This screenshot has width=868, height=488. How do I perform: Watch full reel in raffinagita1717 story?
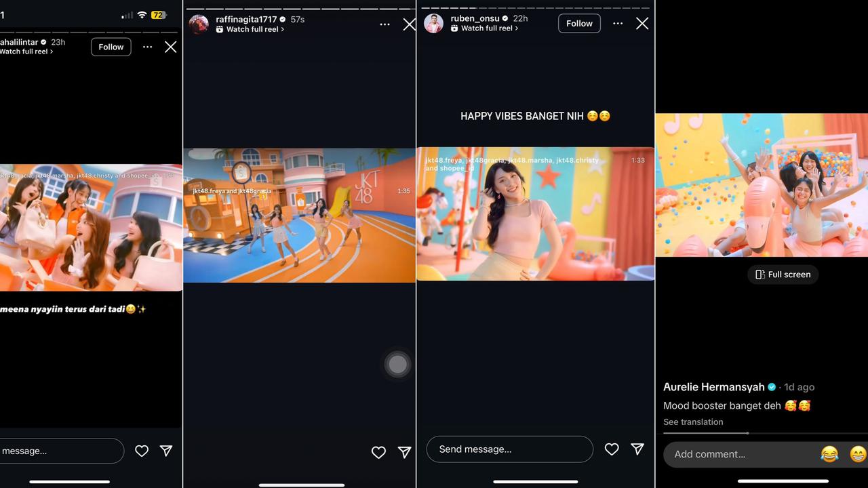[x=255, y=30]
